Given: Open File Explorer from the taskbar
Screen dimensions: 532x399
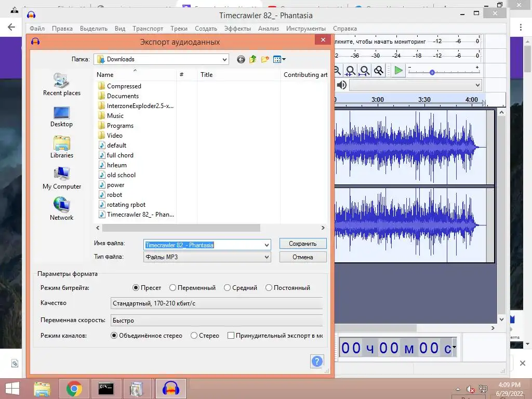Looking at the screenshot, I should coord(42,389).
